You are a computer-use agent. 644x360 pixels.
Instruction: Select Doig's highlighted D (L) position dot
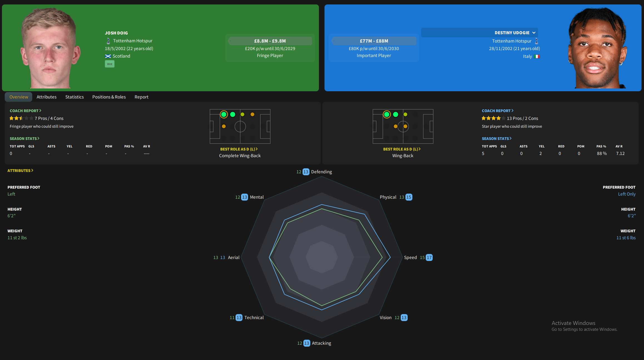[x=224, y=114]
